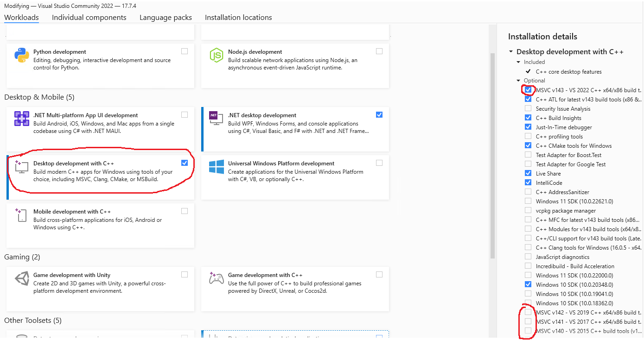
Task: Check C++ Modules for v143 build tools
Action: point(528,229)
